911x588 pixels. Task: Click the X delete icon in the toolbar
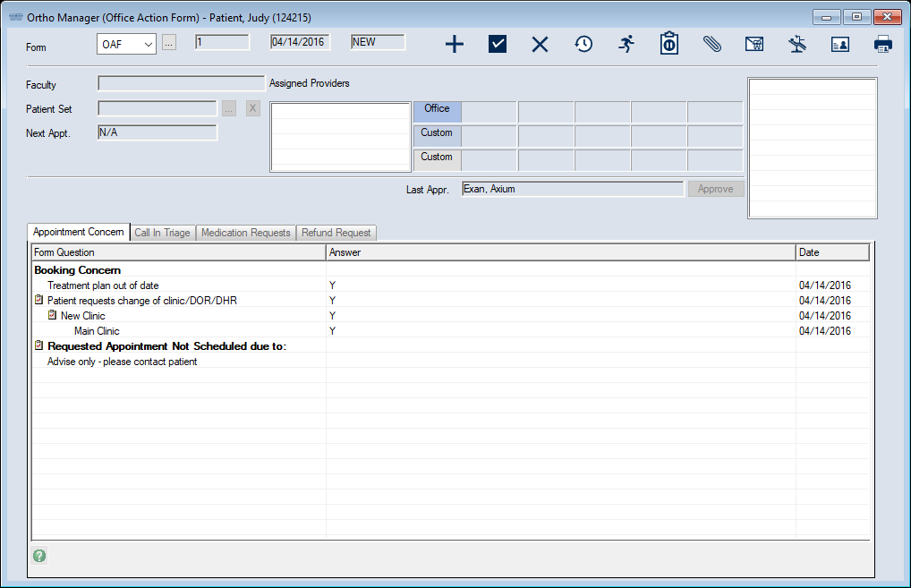click(x=540, y=44)
